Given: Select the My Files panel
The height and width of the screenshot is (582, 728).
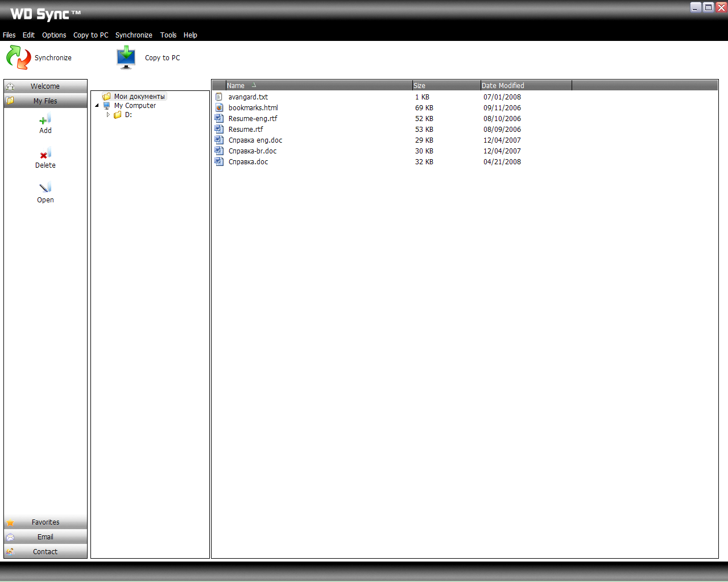Looking at the screenshot, I should tap(45, 101).
